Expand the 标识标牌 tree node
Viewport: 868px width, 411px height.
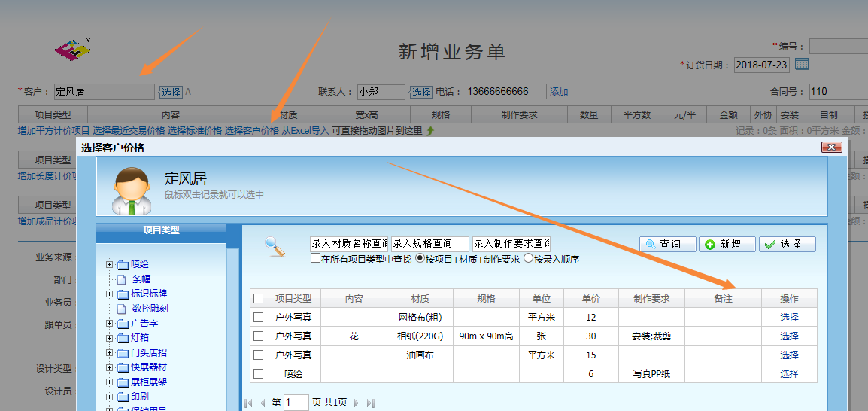pyautogui.click(x=110, y=294)
